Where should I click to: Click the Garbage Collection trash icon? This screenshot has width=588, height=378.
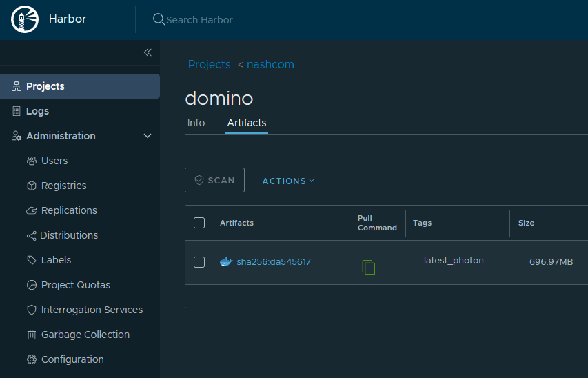(32, 335)
